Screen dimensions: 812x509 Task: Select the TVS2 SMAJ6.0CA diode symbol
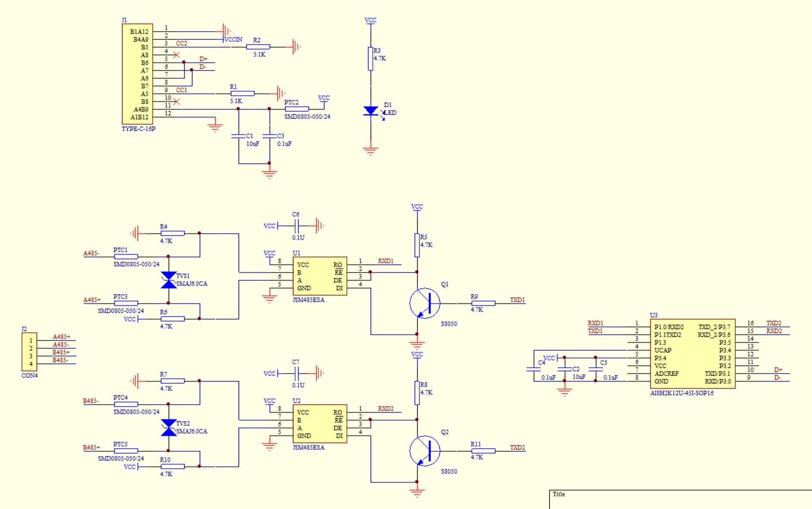[x=168, y=428]
